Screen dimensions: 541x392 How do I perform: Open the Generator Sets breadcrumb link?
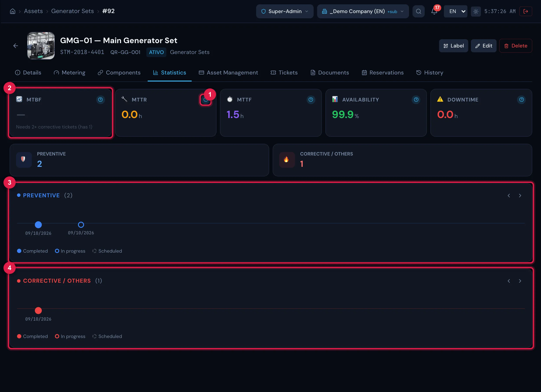click(x=73, y=11)
